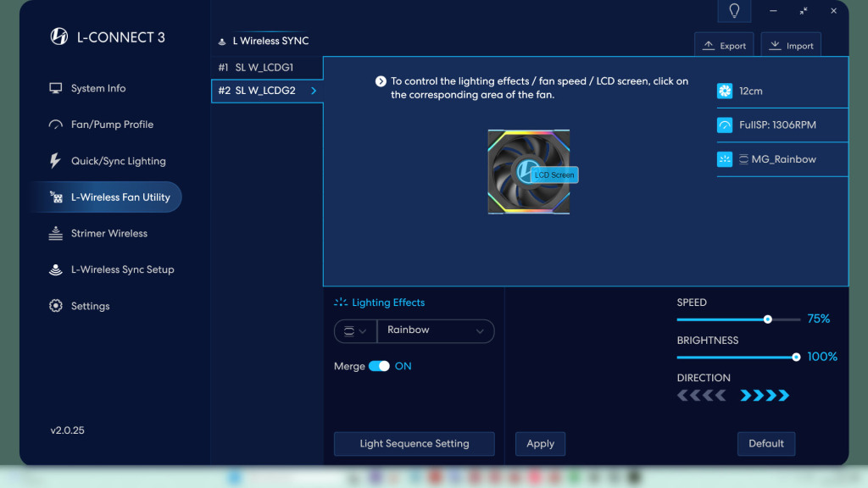Toggle the Merge switch off
This screenshot has height=488, width=868.
tap(379, 366)
